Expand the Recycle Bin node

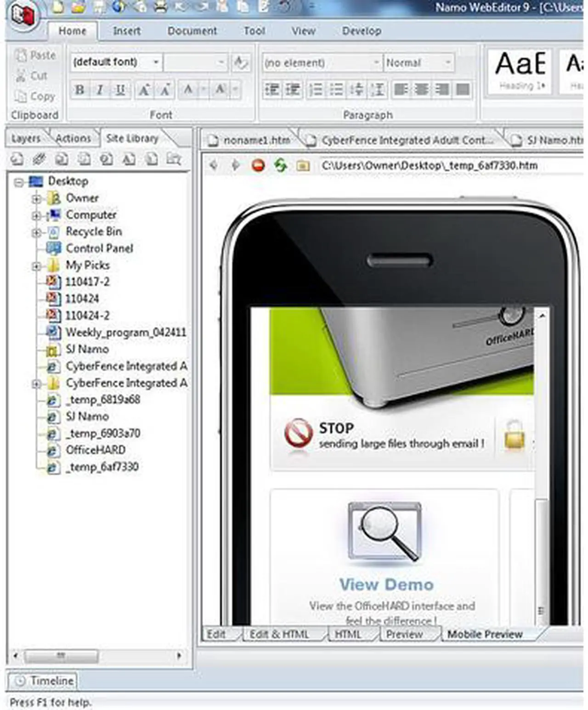click(36, 232)
